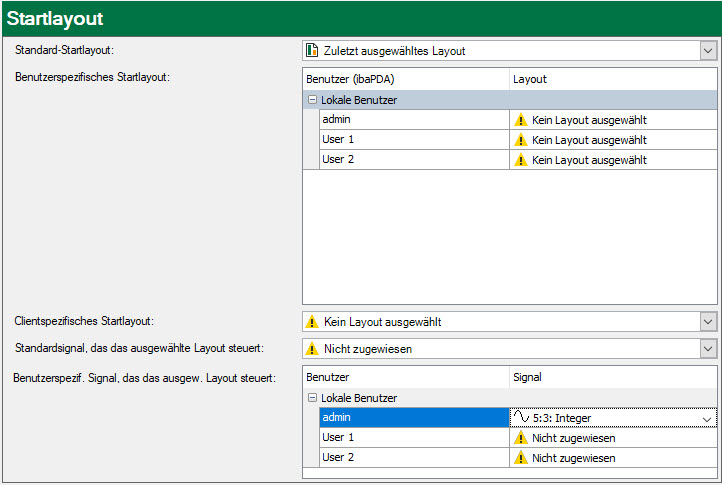Click warning icon in Clientspezifisches Startlayout field
Screen dimensions: 722x485
pyautogui.click(x=312, y=323)
